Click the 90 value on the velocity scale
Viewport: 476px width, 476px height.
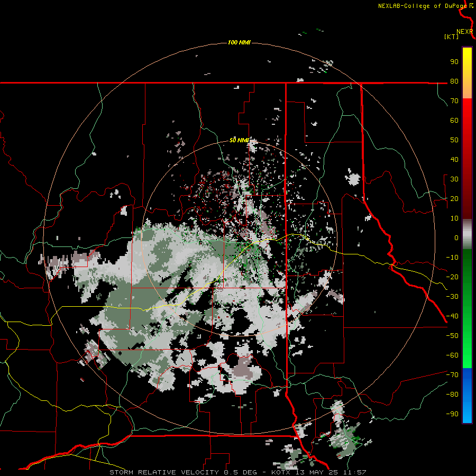[x=454, y=62]
